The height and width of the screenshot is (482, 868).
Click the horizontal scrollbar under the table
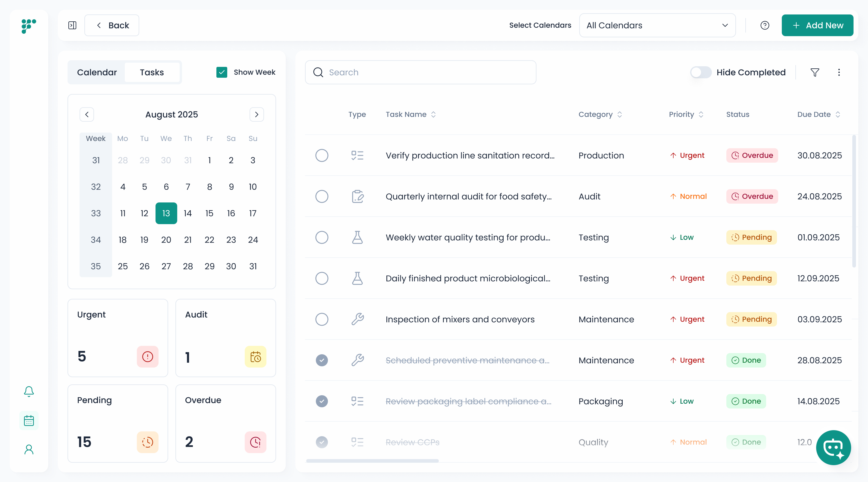click(x=372, y=460)
